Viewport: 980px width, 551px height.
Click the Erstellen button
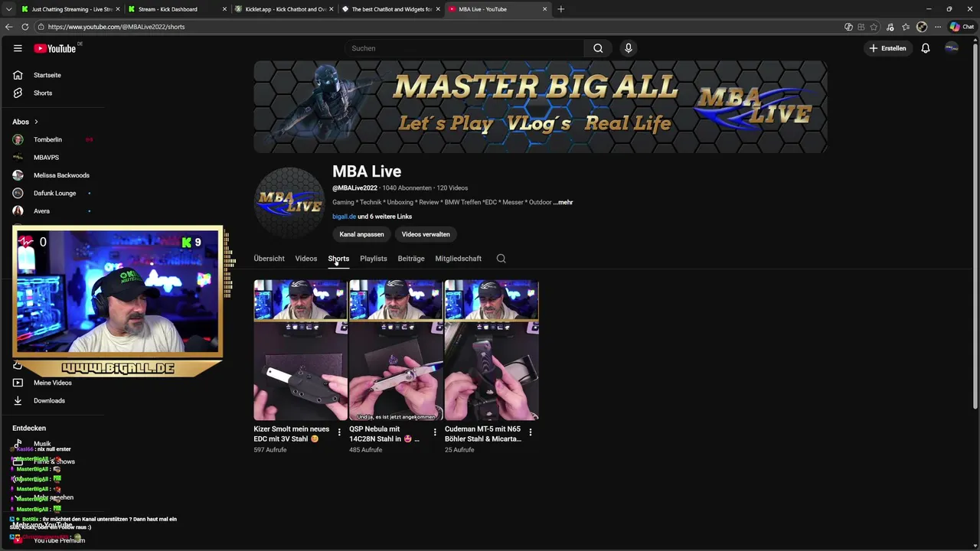(x=887, y=48)
